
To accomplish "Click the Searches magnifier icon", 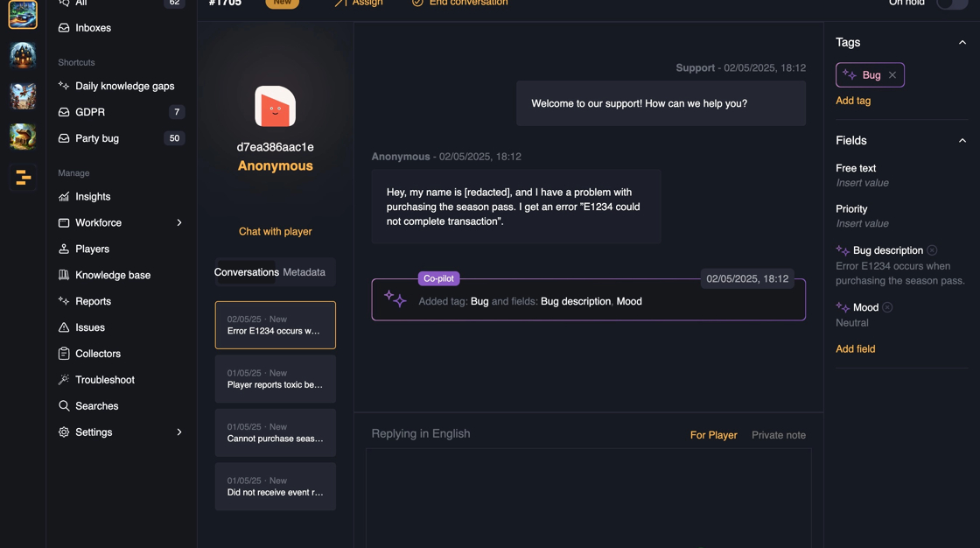I will (64, 406).
